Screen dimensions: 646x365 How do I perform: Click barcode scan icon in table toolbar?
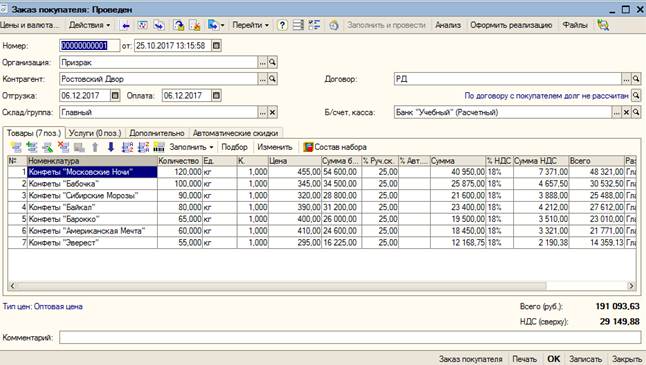(159, 147)
